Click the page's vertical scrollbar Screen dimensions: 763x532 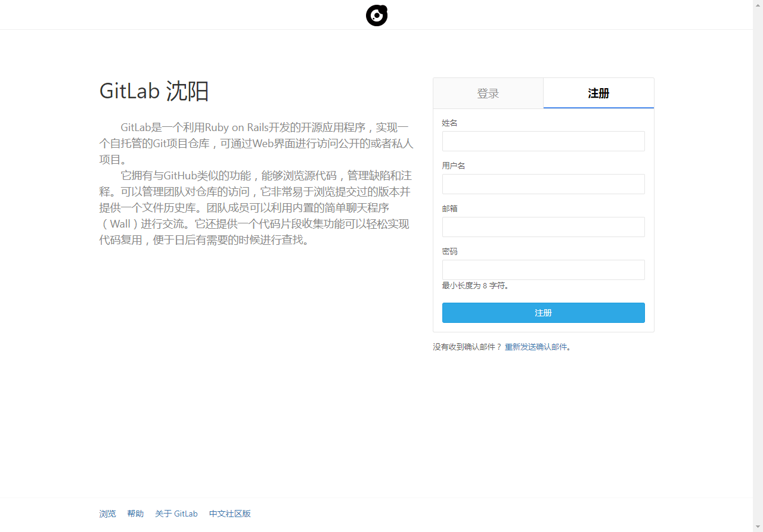pos(758,266)
